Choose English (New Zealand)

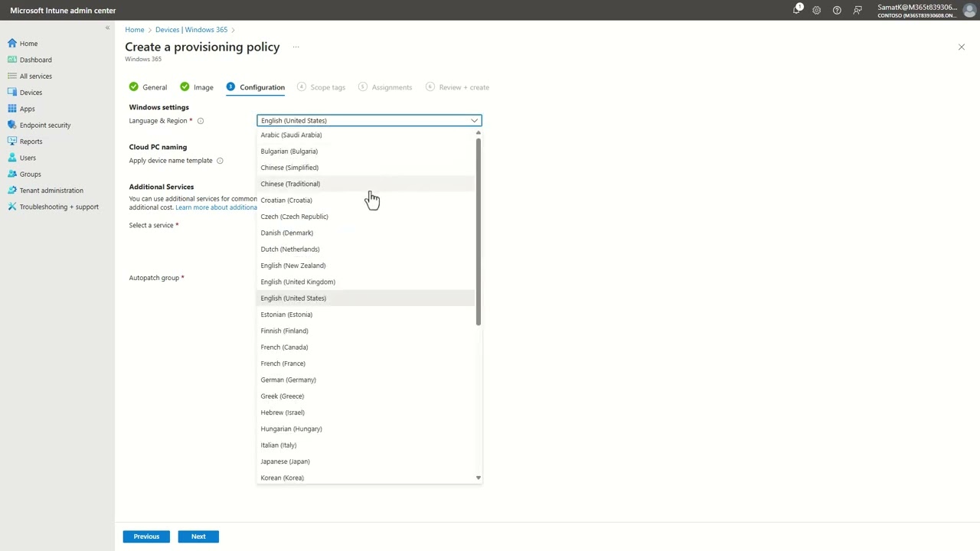[x=366, y=266]
